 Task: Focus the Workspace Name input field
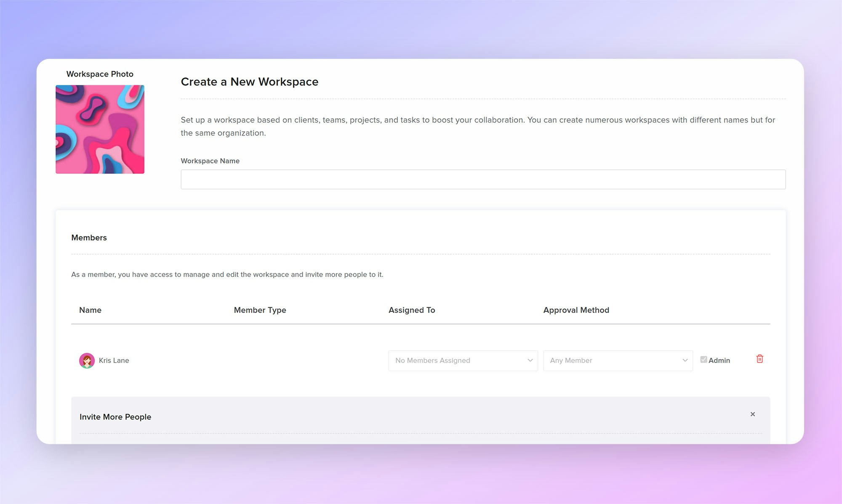click(x=483, y=180)
